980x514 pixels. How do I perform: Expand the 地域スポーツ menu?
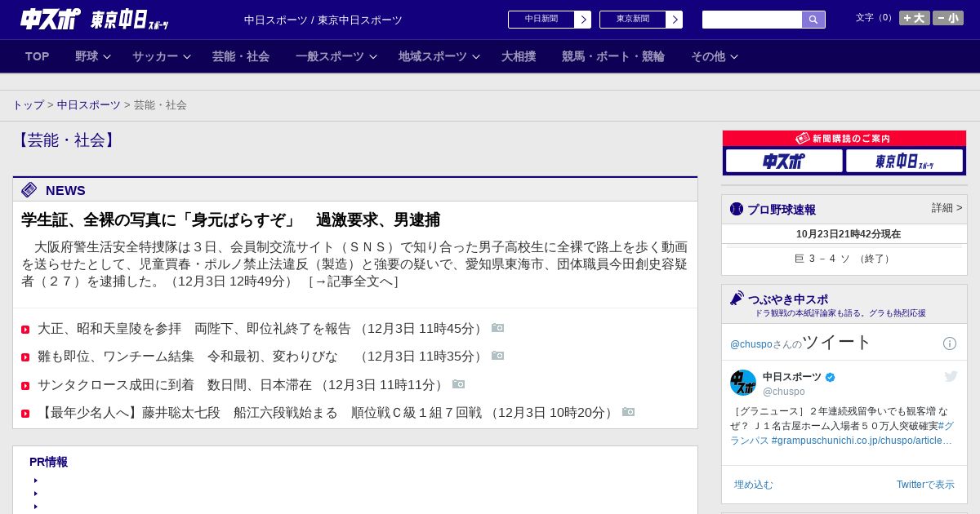(x=439, y=56)
